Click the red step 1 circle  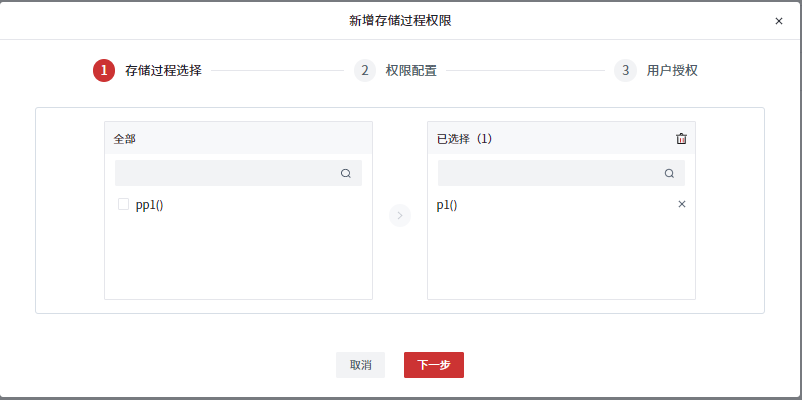(104, 70)
